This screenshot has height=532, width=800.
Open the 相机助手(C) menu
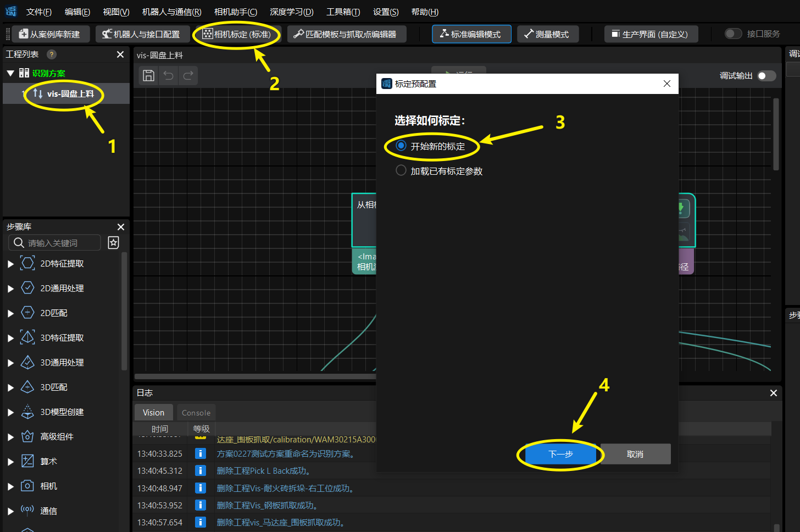click(x=236, y=12)
